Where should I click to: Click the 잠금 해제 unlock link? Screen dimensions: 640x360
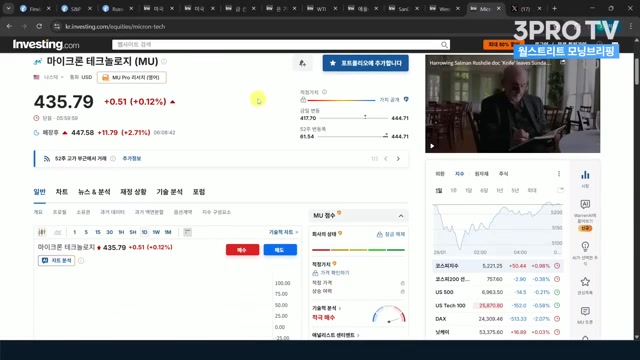pos(391,234)
